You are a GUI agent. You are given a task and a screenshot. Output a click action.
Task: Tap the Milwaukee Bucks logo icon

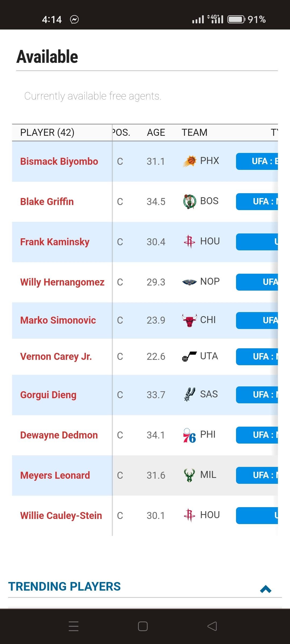point(190,475)
